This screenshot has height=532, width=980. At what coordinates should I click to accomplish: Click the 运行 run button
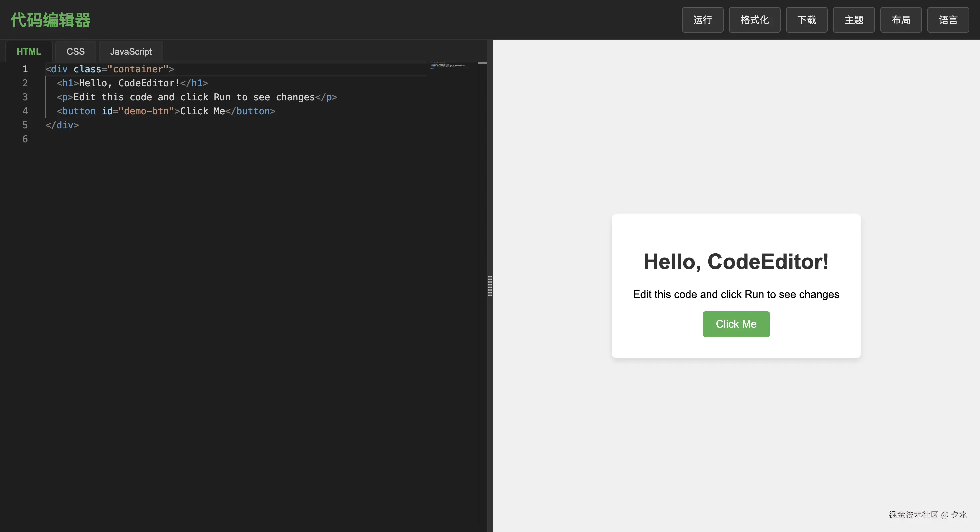click(x=702, y=20)
